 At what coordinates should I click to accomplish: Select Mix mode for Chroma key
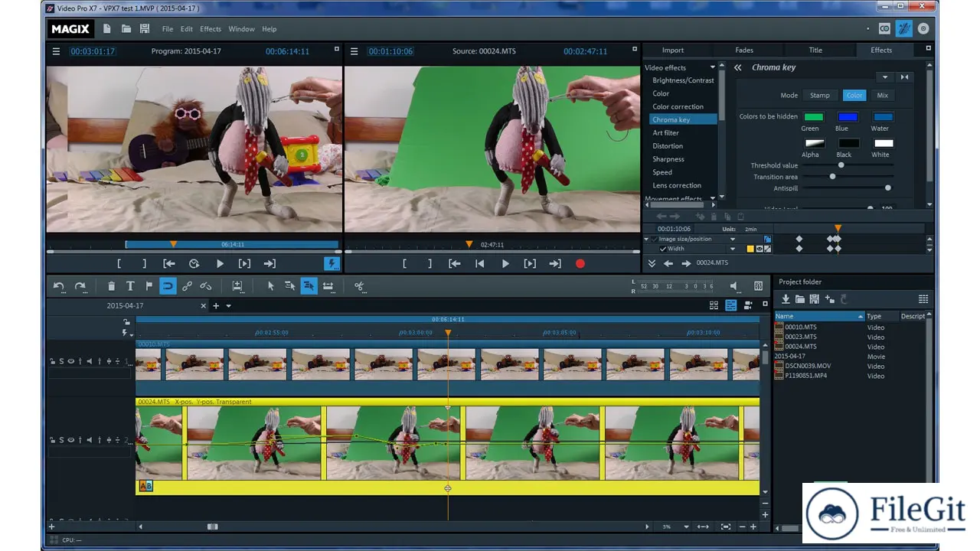click(x=883, y=96)
